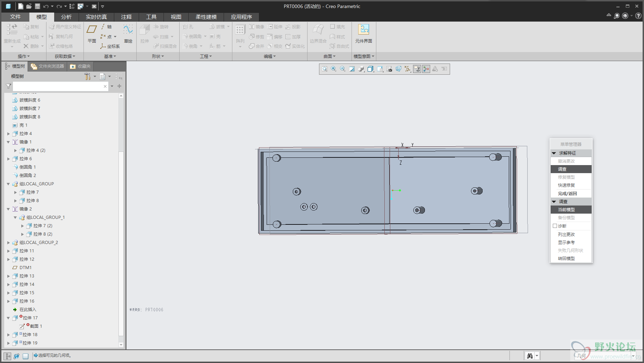The width and height of the screenshot is (644, 363).
Task: Click the find binoculars icon in status bar
Action: (x=530, y=356)
